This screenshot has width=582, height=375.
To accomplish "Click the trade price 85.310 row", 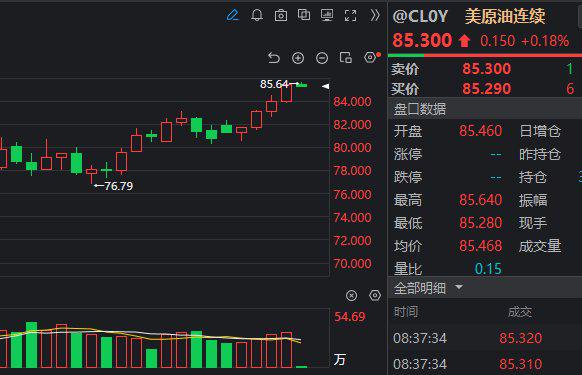I will click(x=520, y=364).
